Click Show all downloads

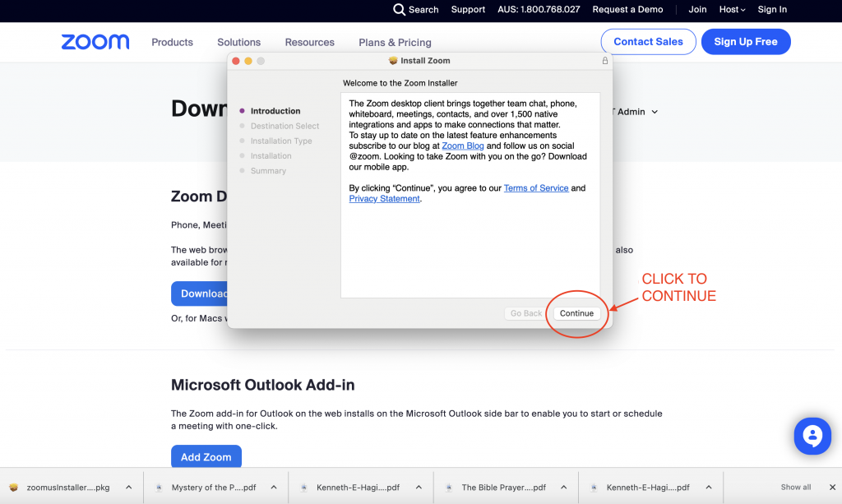coord(795,488)
